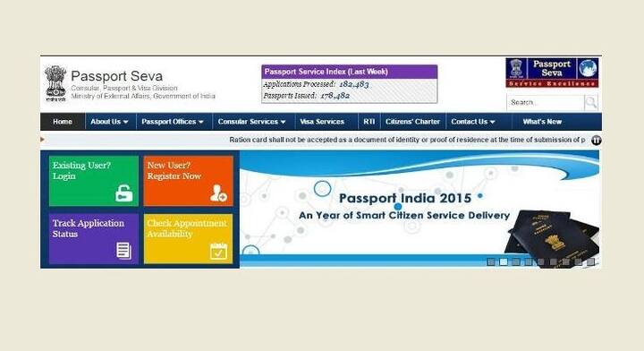Click the orange arrow at ticker start
The image size is (644, 351).
[42, 140]
